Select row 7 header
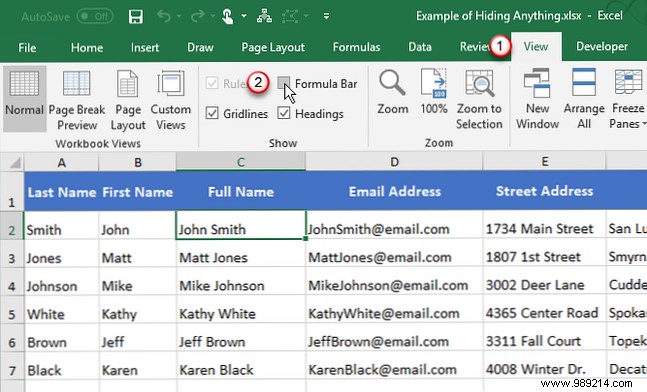647x392 pixels. pos(12,366)
